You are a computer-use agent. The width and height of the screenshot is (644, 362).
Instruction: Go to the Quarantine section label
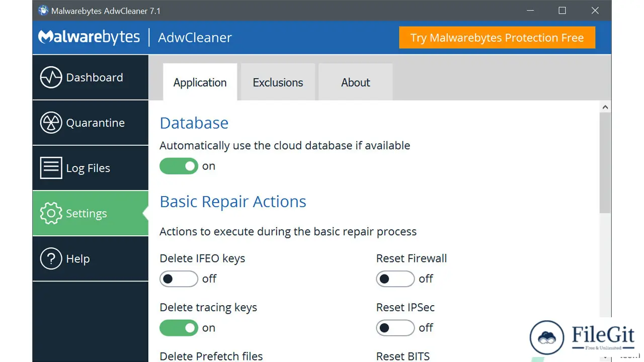pos(96,123)
